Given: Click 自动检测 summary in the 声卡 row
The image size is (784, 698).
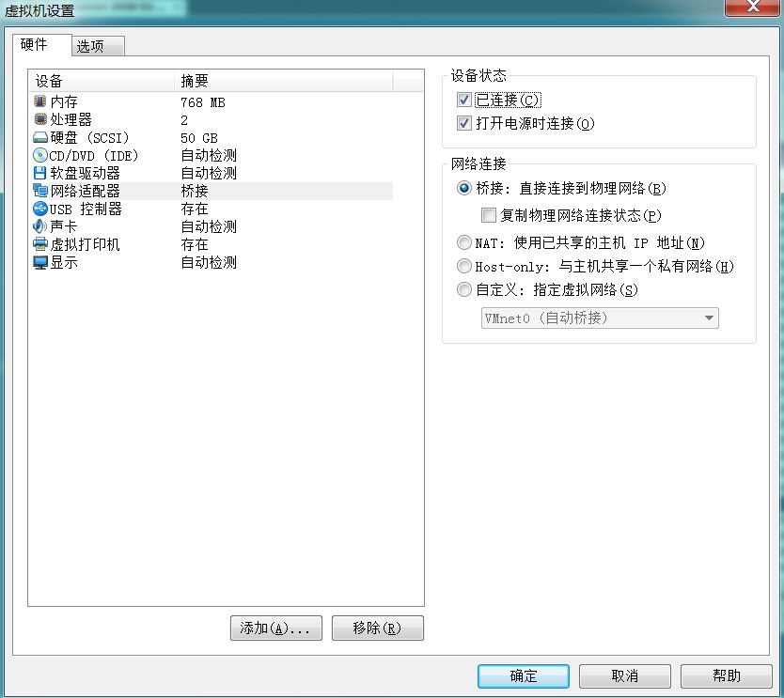Looking at the screenshot, I should click(x=209, y=226).
